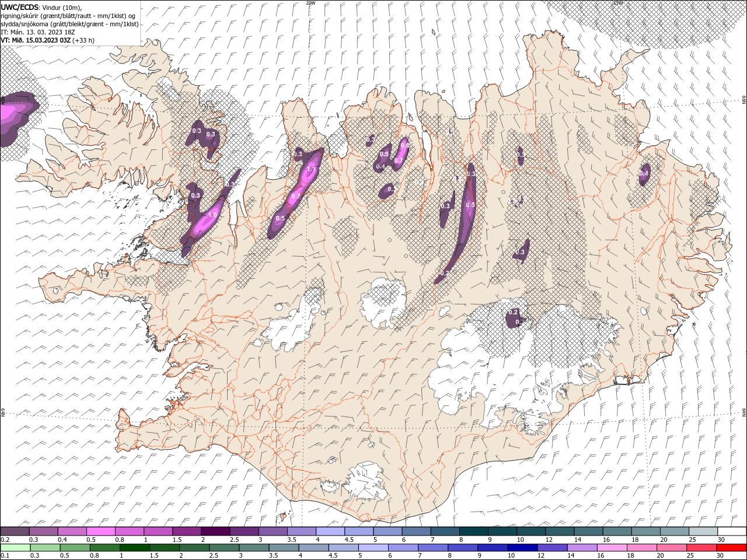Click the light pink 0.5 swatch in the upper snow legend row
This screenshot has width=747, height=560.
pos(100,531)
